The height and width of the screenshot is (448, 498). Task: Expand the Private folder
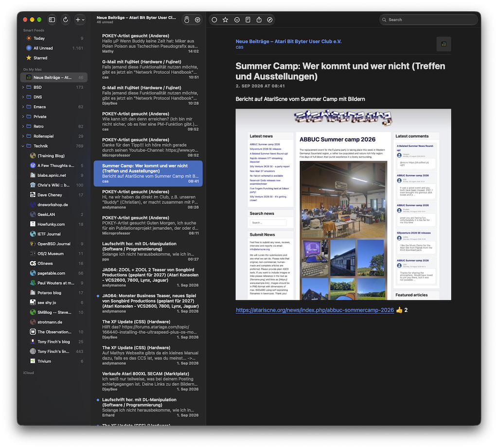pyautogui.click(x=23, y=117)
